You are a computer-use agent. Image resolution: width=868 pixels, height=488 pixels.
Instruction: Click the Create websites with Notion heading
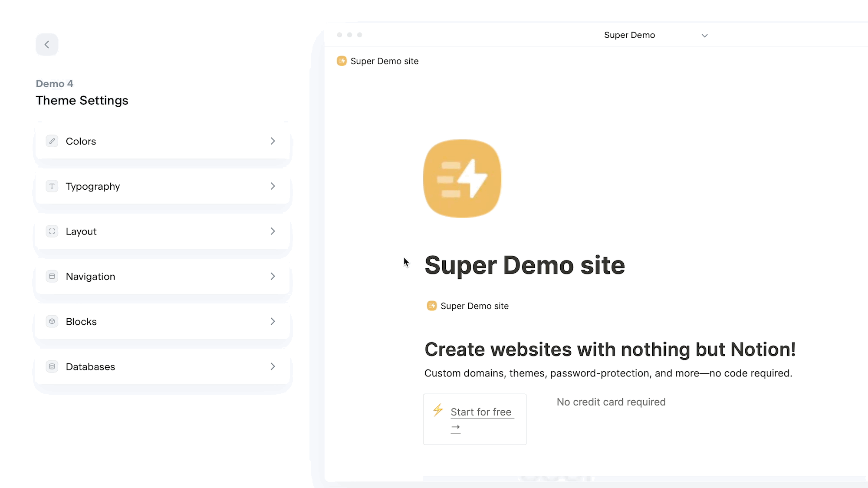pos(610,350)
